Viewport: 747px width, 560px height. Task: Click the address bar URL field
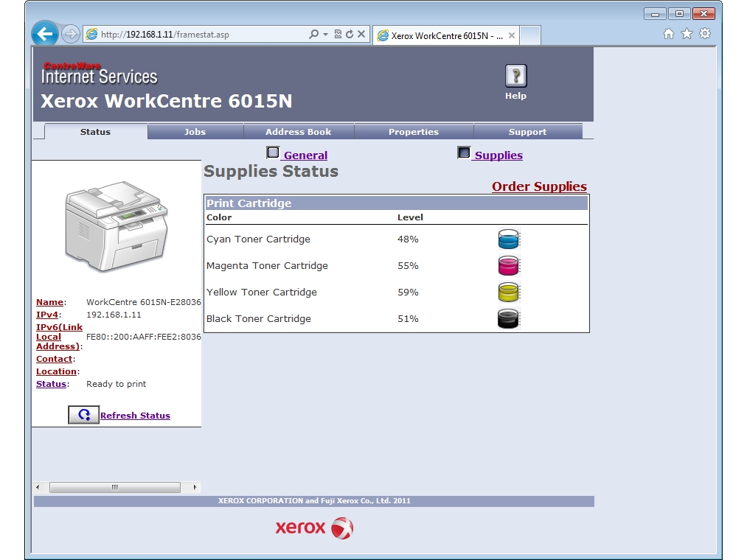199,35
